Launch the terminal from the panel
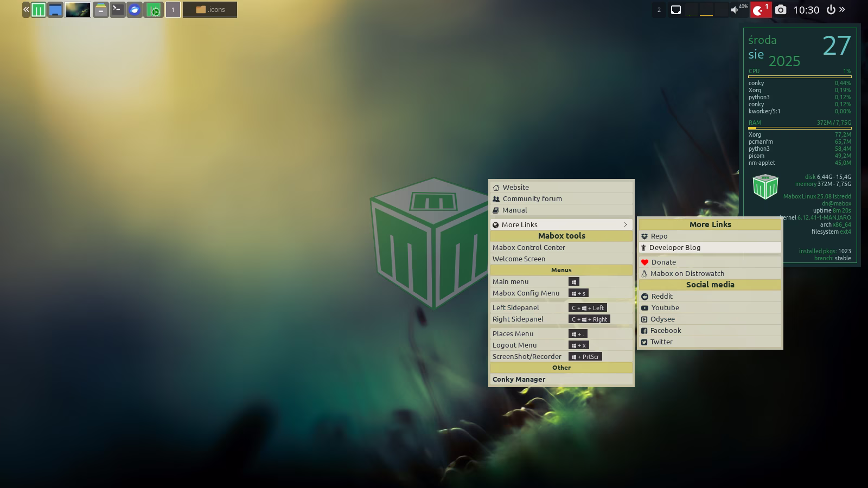Screen dimensions: 868x488 tap(117, 10)
